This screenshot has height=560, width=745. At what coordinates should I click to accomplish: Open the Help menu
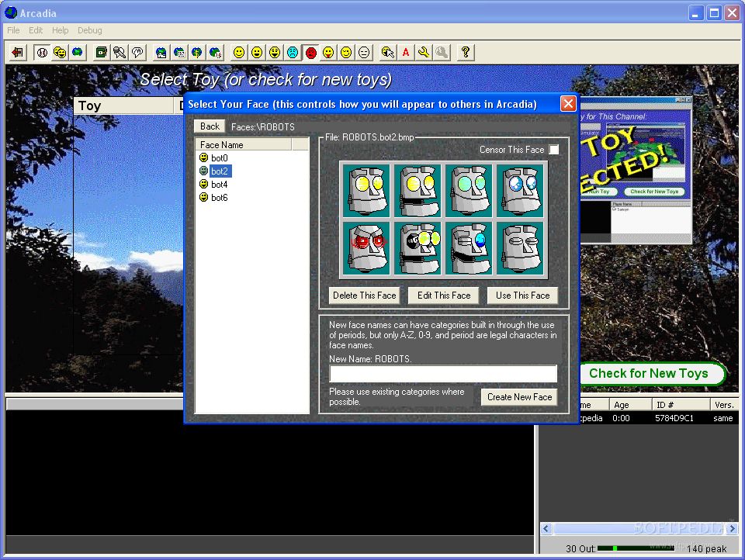coord(61,30)
